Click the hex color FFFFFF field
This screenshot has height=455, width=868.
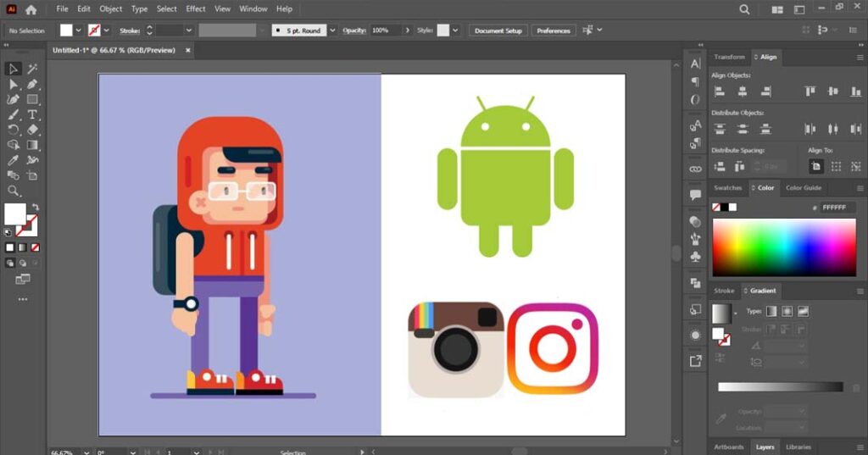[837, 208]
